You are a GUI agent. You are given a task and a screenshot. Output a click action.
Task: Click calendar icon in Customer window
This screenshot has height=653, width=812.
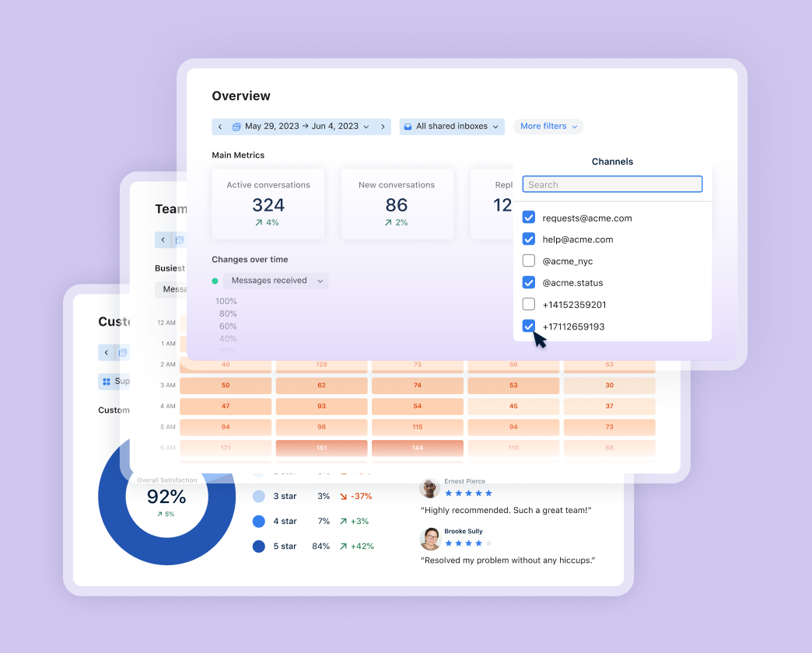coord(123,353)
